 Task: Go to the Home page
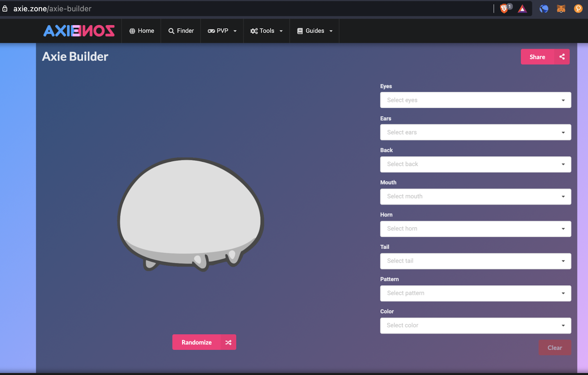141,31
